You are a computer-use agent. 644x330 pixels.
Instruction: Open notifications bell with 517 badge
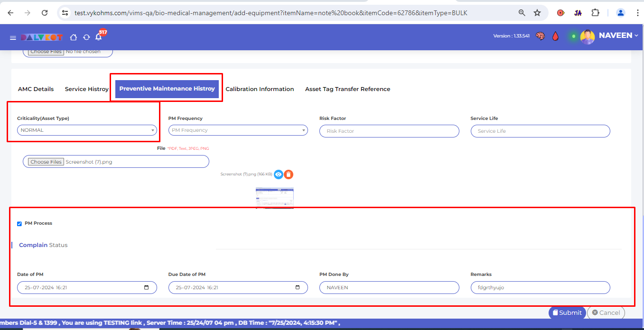click(99, 37)
